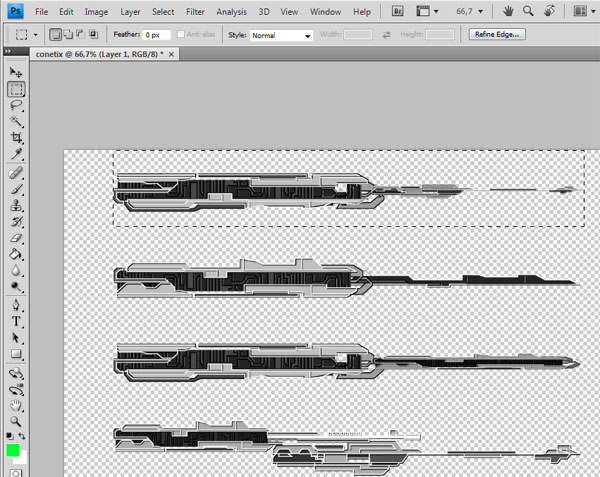Click the Photoshop Ps logo
Image resolution: width=600 pixels, height=477 pixels.
[16, 11]
